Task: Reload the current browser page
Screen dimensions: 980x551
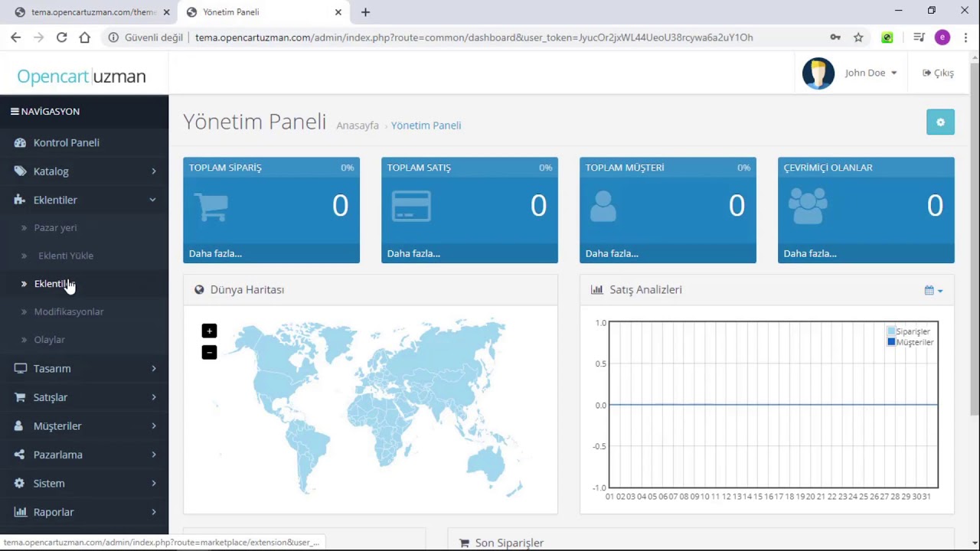Action: click(61, 37)
